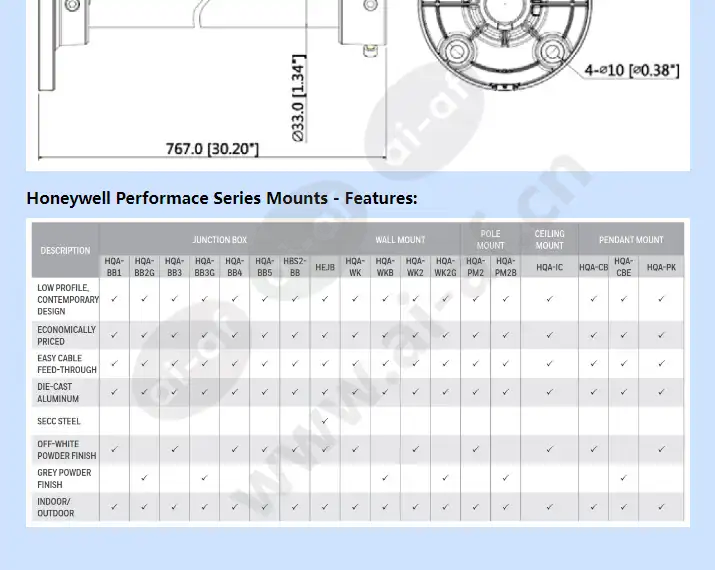Select the HQA-CB column header

[593, 267]
